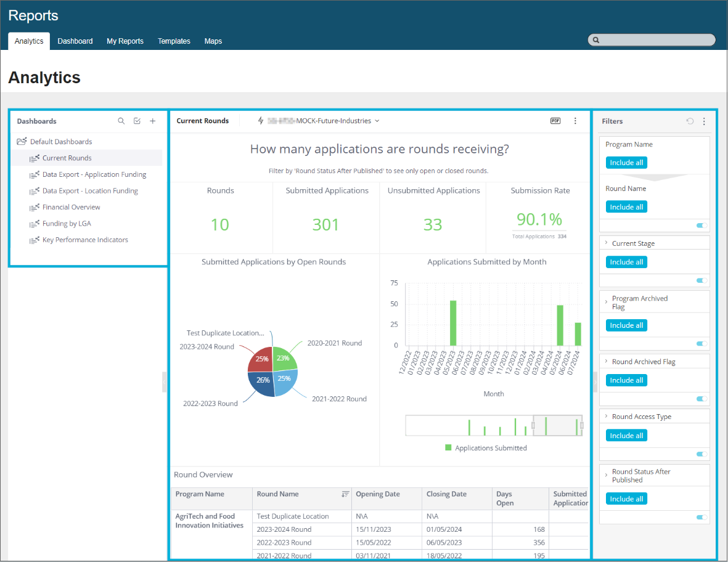Open the Filters panel three-dot menu
The width and height of the screenshot is (728, 562).
coord(704,121)
